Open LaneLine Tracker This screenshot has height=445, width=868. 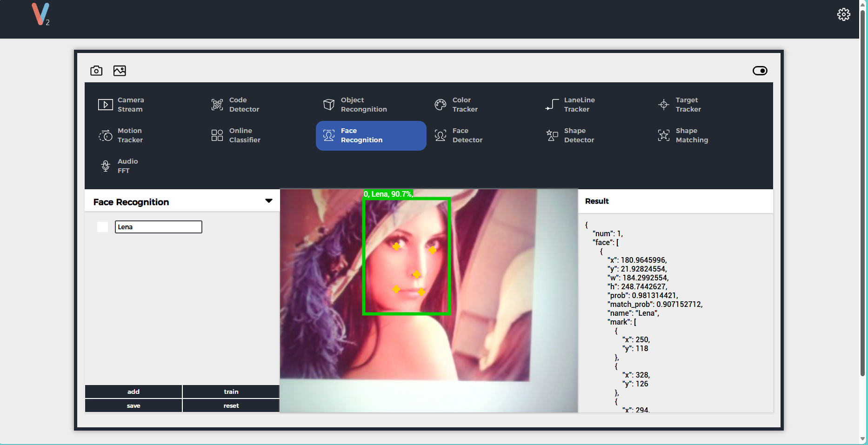pyautogui.click(x=580, y=105)
